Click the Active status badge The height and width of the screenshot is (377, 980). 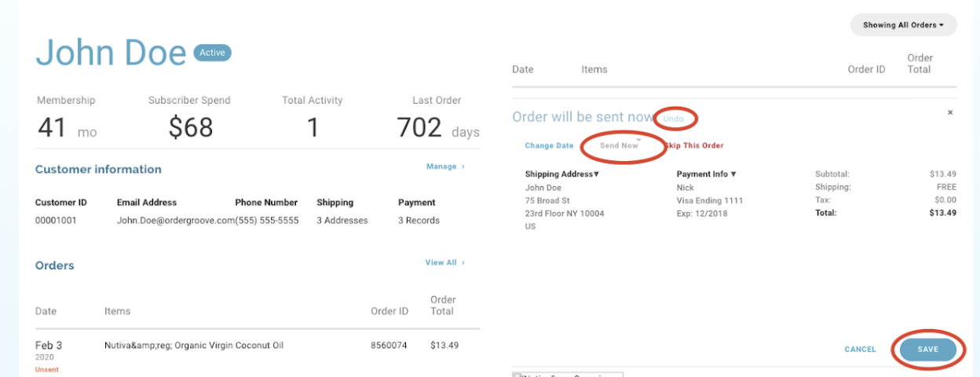point(212,53)
